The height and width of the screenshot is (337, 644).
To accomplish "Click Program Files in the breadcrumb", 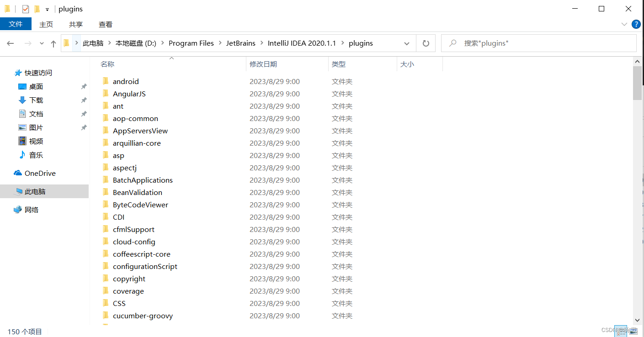I will (x=191, y=43).
